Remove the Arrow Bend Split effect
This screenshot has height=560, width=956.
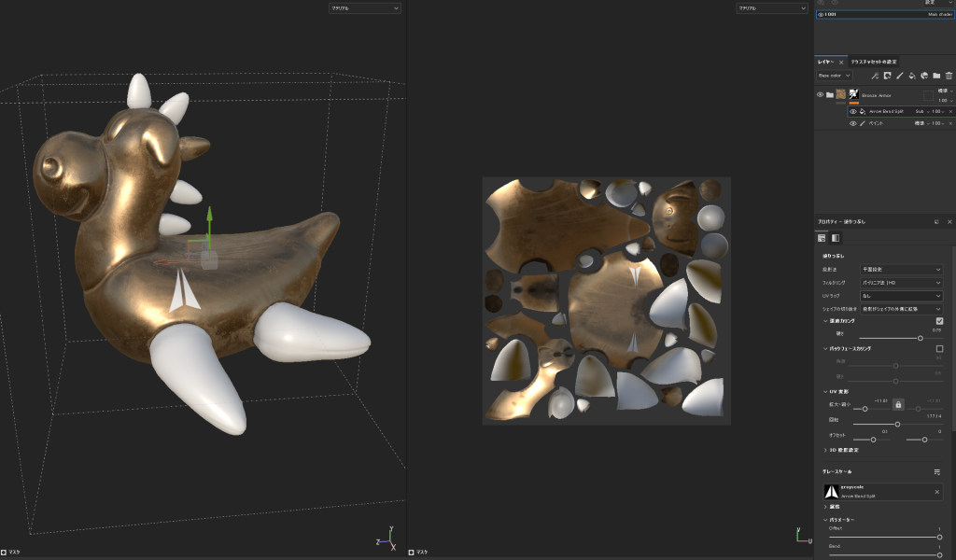click(x=950, y=111)
